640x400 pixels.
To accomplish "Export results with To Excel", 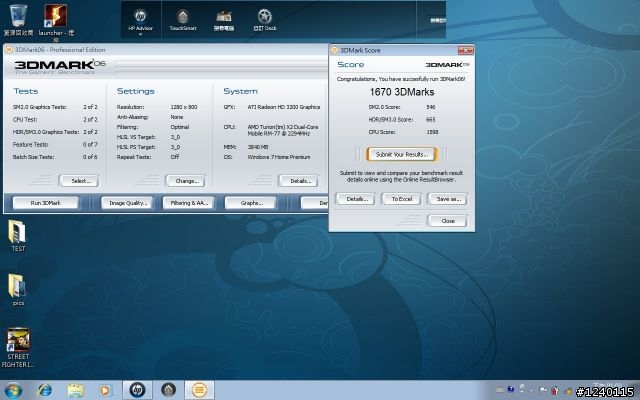I will (x=402, y=199).
